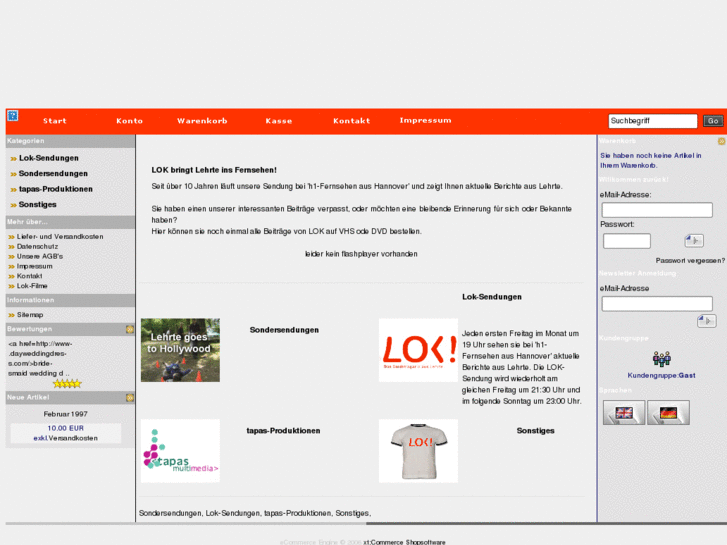Open the Konto menu item

[129, 121]
